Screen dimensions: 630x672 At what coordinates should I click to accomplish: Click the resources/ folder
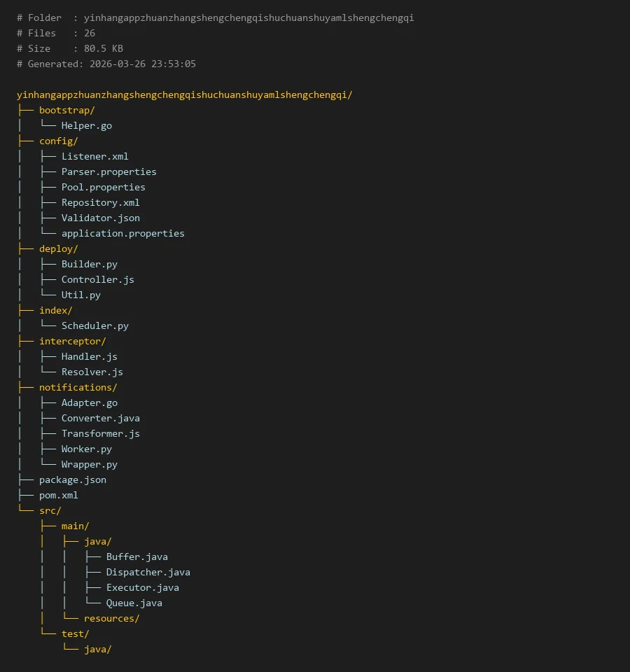(111, 618)
